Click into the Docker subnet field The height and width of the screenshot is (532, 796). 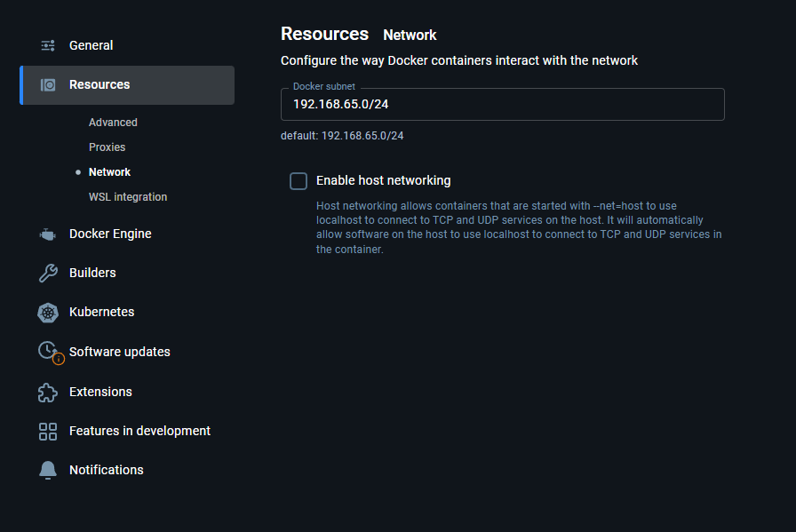pos(503,104)
